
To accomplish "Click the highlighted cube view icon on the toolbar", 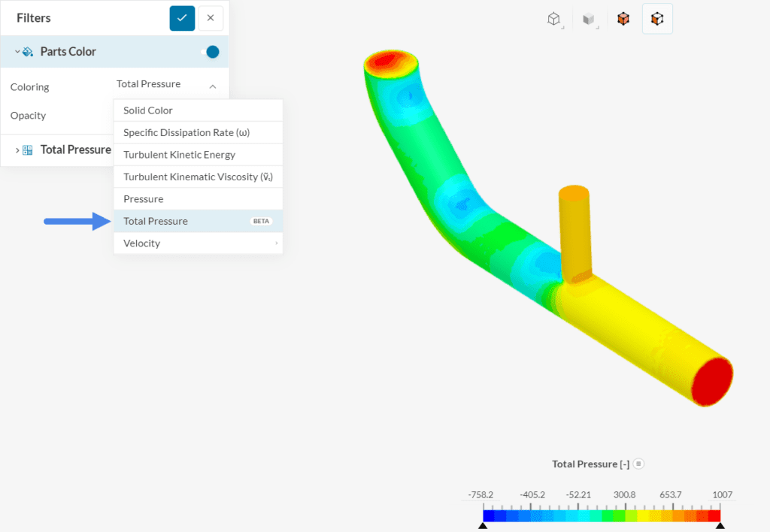I will click(x=657, y=18).
